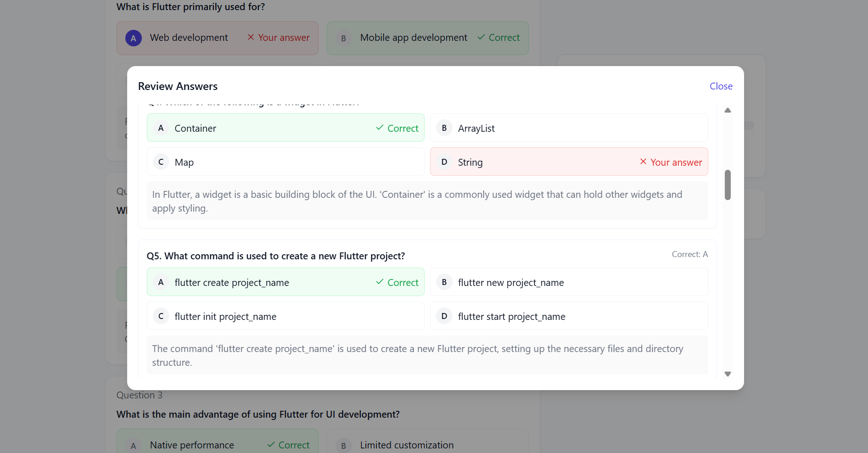
Task: Click the Question 3 label in background
Action: 140,395
